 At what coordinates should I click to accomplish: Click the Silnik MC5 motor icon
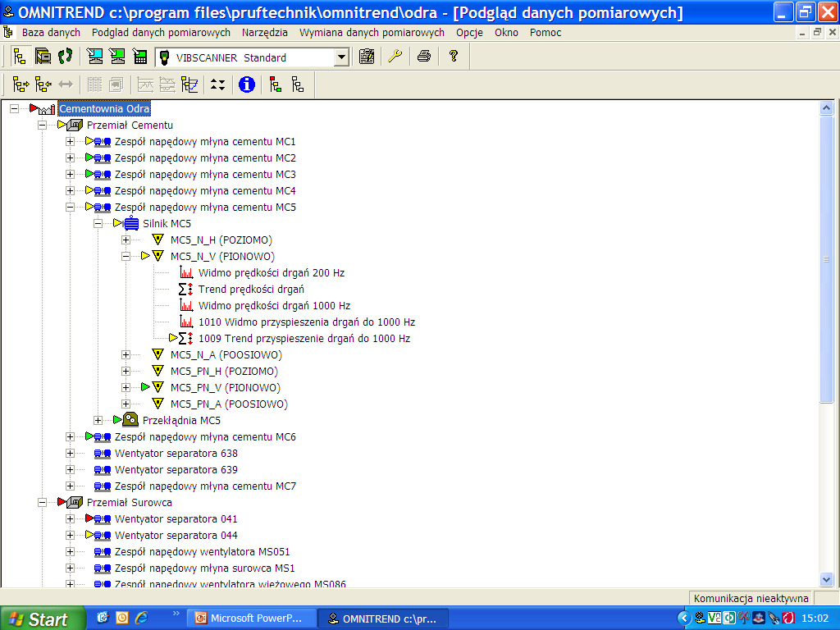pyautogui.click(x=131, y=223)
